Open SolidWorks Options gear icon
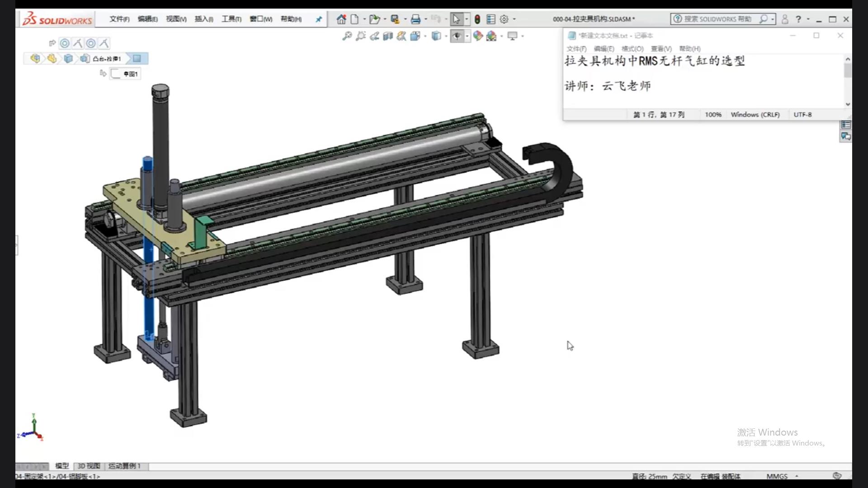868x488 pixels. [x=504, y=19]
